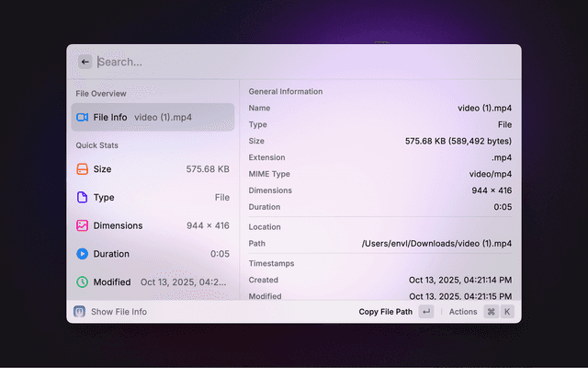Select the Duration 0:05 quick stat
The width and height of the screenshot is (588, 368).
pos(153,254)
